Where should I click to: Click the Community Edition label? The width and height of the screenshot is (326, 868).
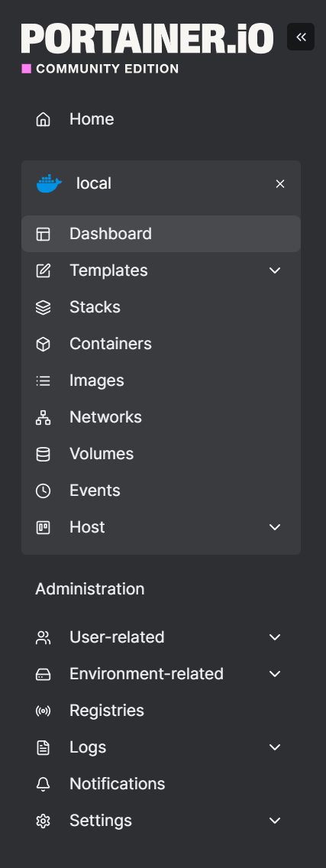[108, 70]
